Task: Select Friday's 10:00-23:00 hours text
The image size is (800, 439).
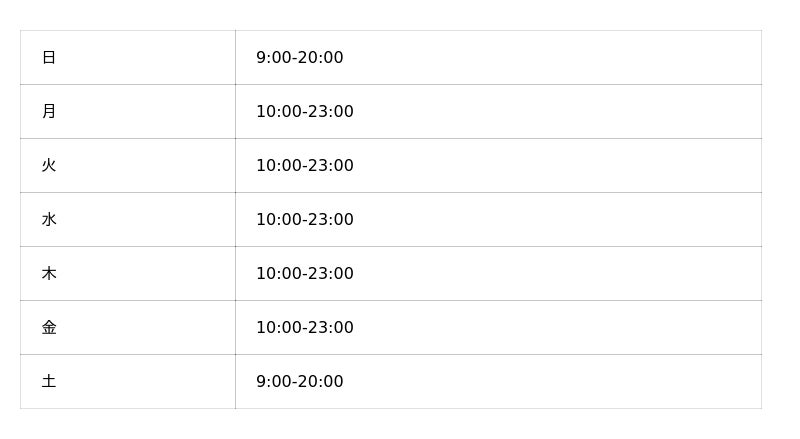Action: (304, 328)
